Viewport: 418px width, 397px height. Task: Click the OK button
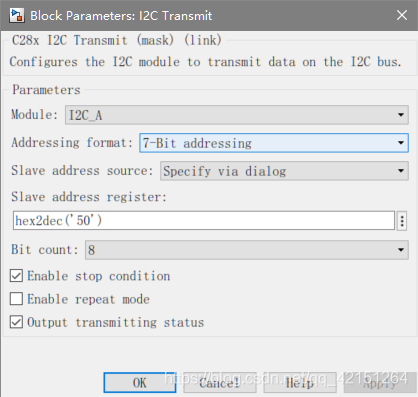[140, 383]
